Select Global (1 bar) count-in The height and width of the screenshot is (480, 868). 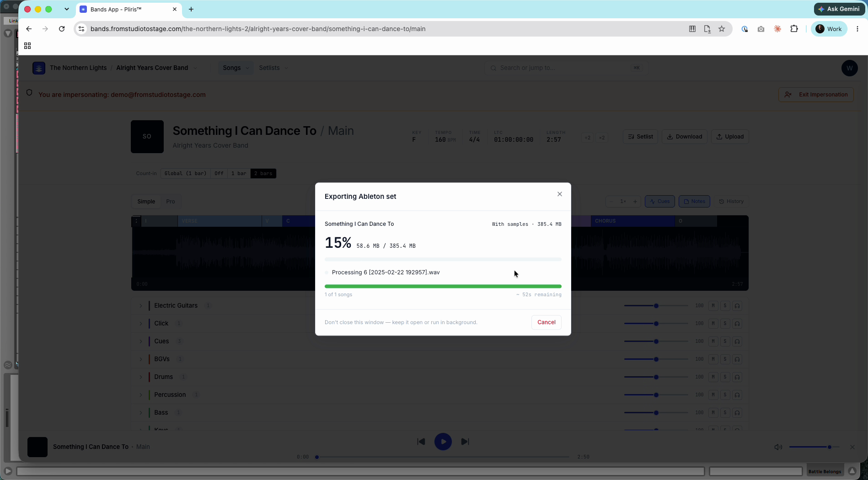185,174
